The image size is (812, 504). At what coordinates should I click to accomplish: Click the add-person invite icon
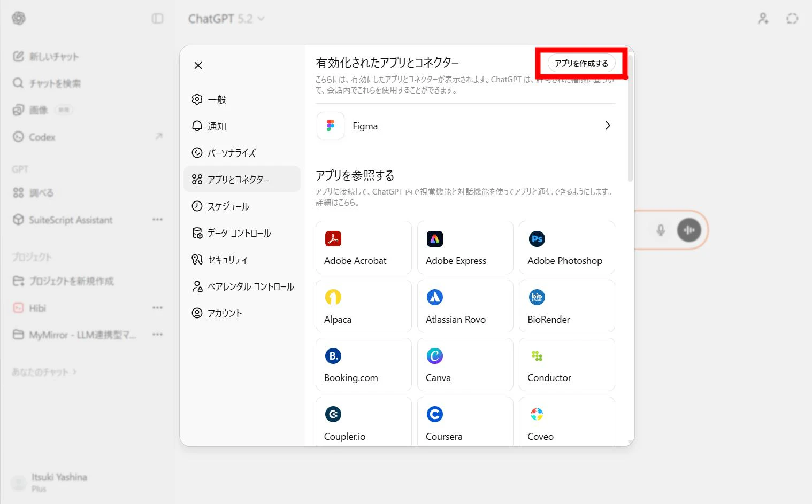coord(763,19)
